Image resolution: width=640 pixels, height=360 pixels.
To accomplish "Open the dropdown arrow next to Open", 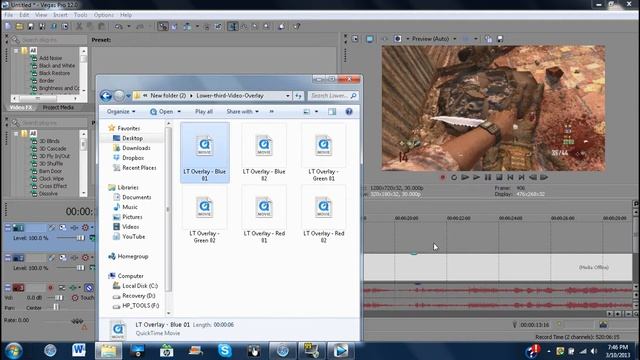I will point(179,111).
